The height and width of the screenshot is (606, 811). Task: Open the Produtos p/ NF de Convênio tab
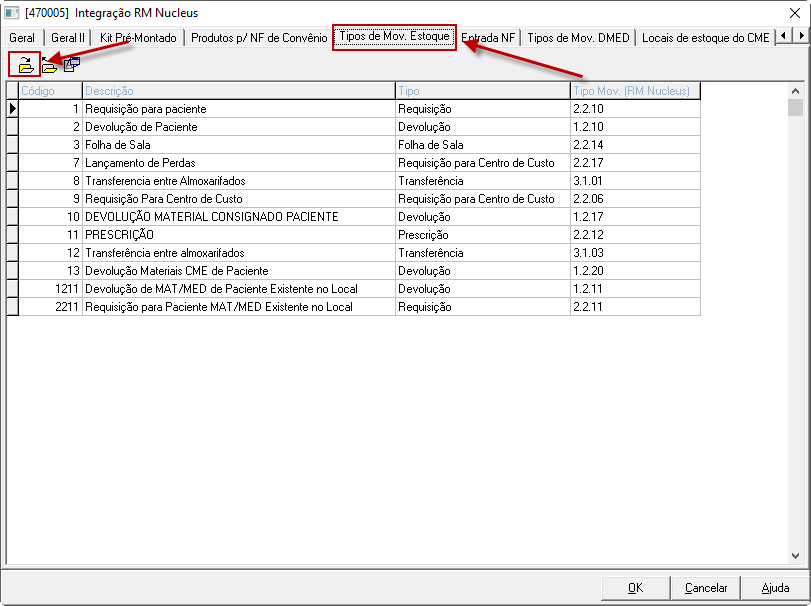259,38
